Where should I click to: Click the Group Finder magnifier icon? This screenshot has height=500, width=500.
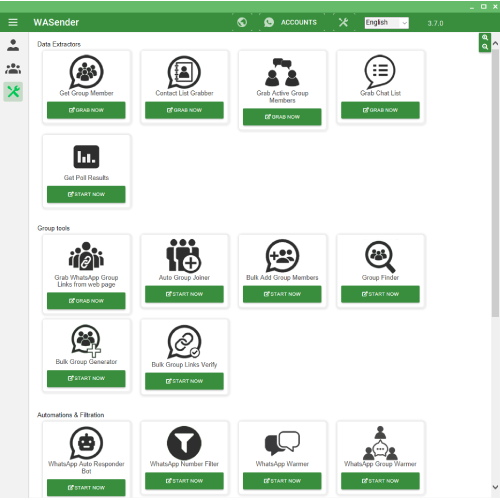tap(380, 257)
